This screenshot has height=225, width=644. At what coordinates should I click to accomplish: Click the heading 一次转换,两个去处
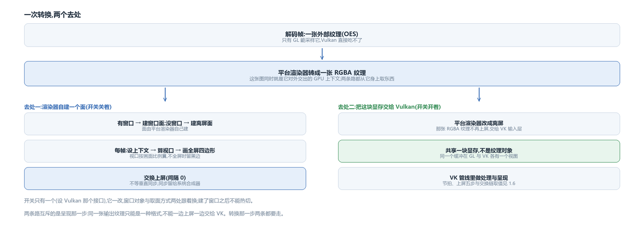click(x=52, y=15)
